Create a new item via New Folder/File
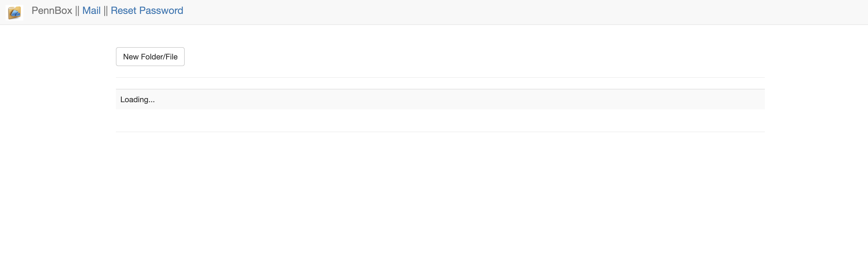The image size is (868, 261). [150, 57]
